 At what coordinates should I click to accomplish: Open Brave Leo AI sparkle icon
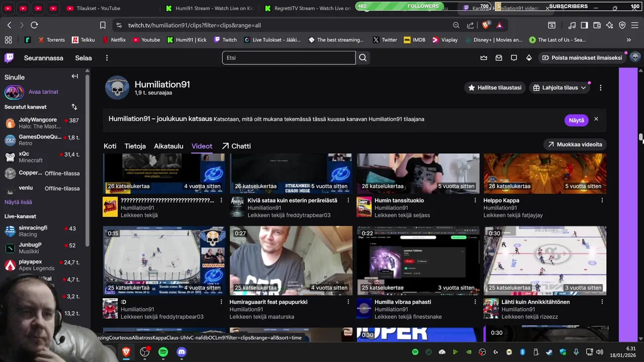(x=609, y=25)
